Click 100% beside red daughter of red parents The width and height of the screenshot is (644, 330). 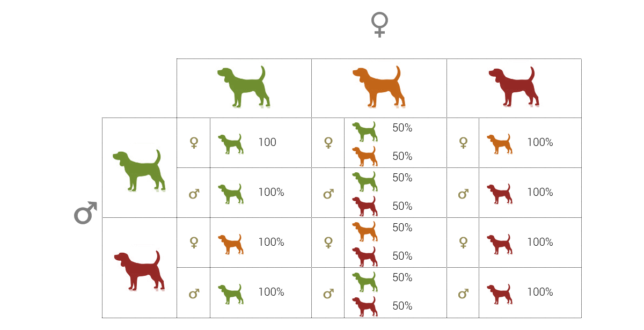(540, 243)
